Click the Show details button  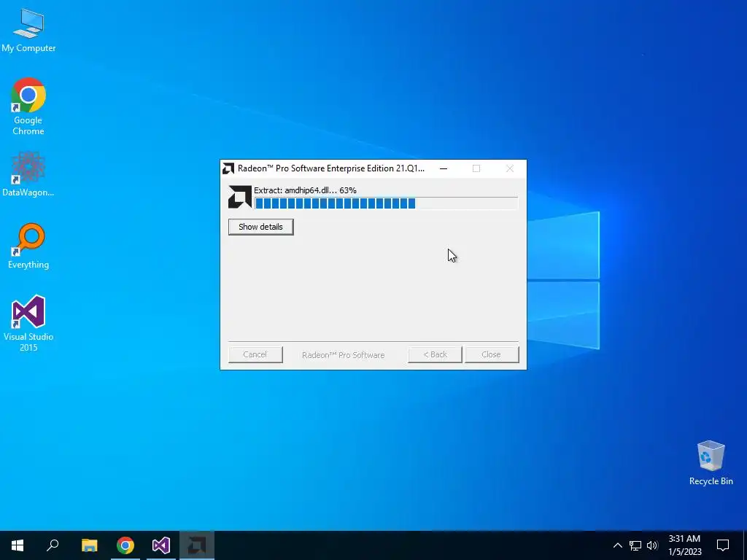click(x=260, y=227)
